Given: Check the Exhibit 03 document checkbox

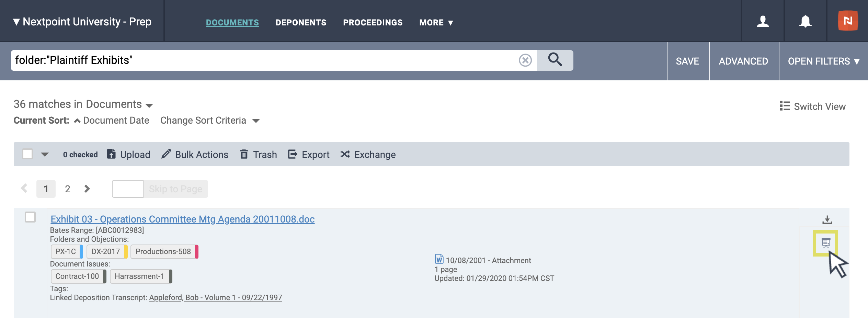Looking at the screenshot, I should click(x=30, y=217).
